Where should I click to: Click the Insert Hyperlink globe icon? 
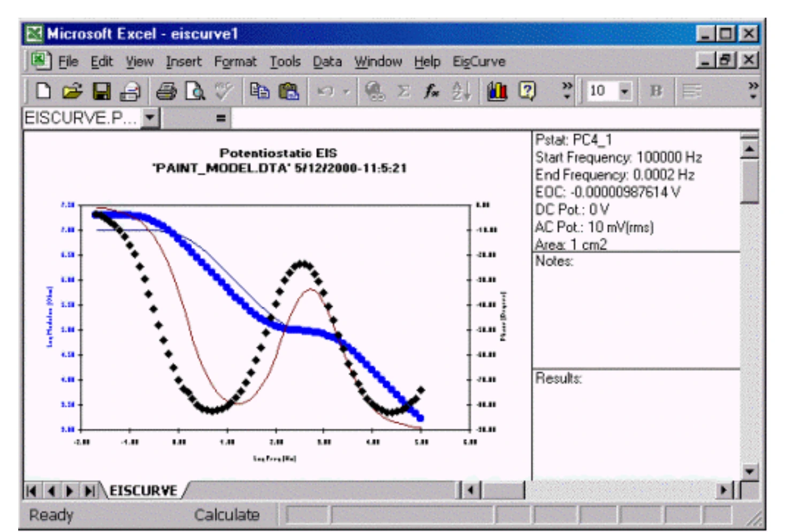click(x=375, y=91)
